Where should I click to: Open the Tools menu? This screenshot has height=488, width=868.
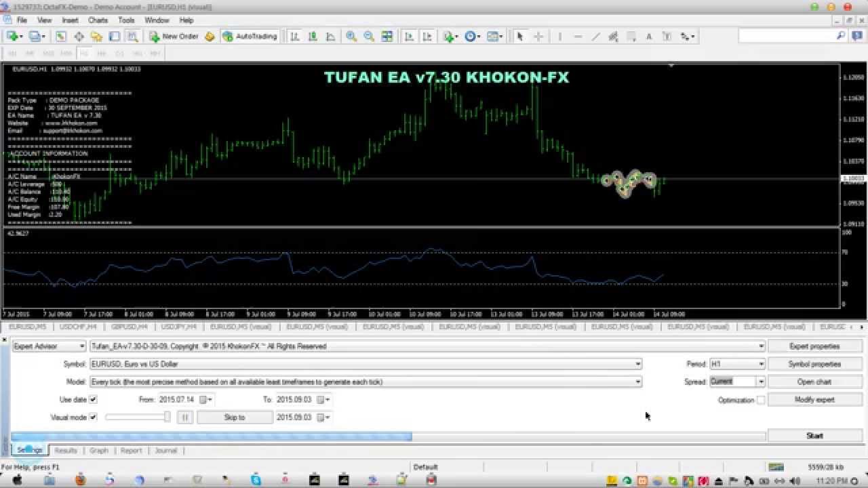[x=126, y=20]
